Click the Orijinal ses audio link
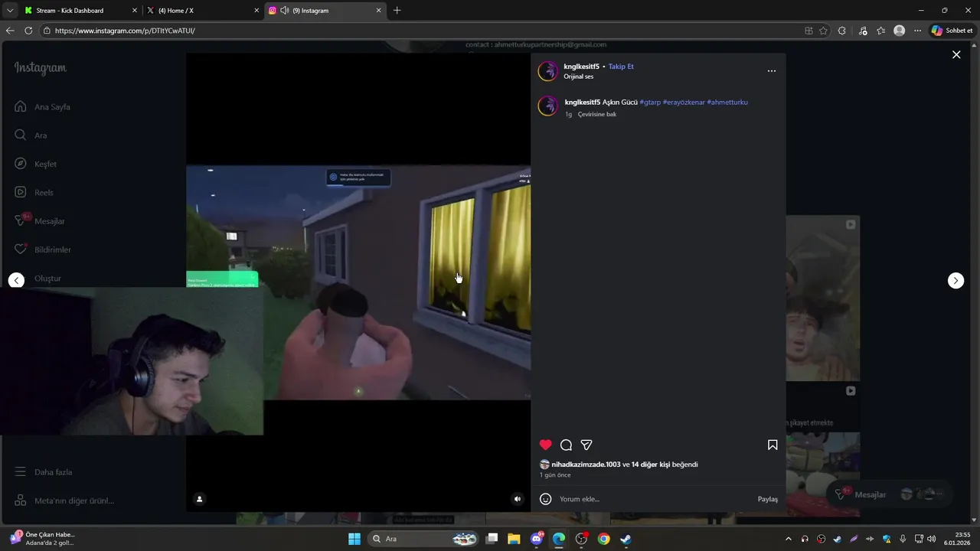 pos(579,77)
